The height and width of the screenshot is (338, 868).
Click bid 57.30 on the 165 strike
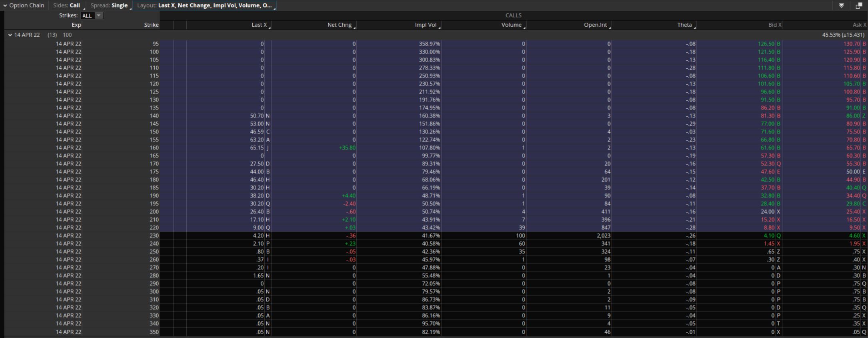click(767, 156)
